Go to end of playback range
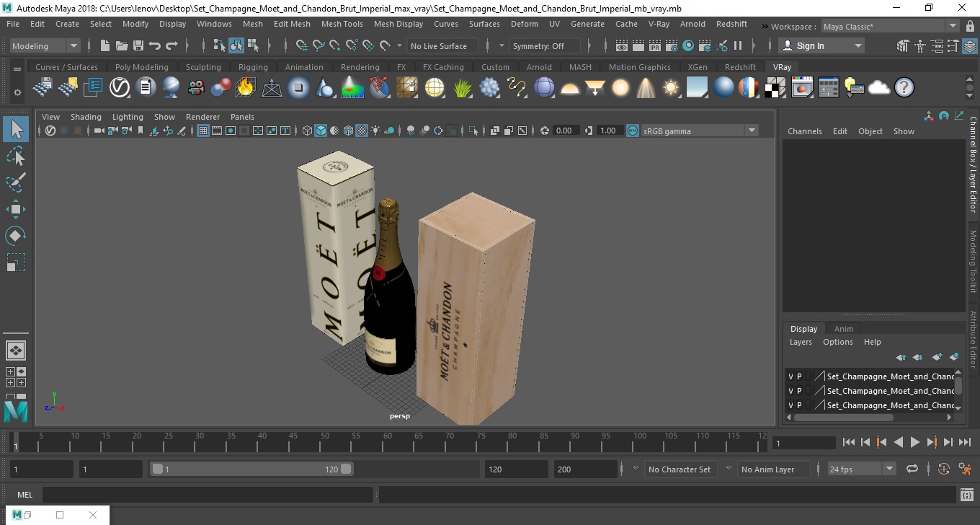The image size is (980, 525). click(964, 442)
